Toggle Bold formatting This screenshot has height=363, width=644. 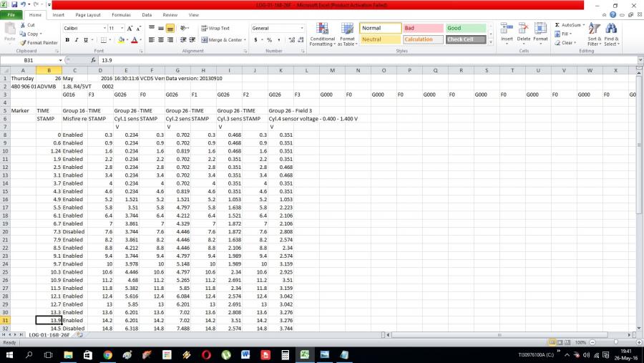click(67, 40)
